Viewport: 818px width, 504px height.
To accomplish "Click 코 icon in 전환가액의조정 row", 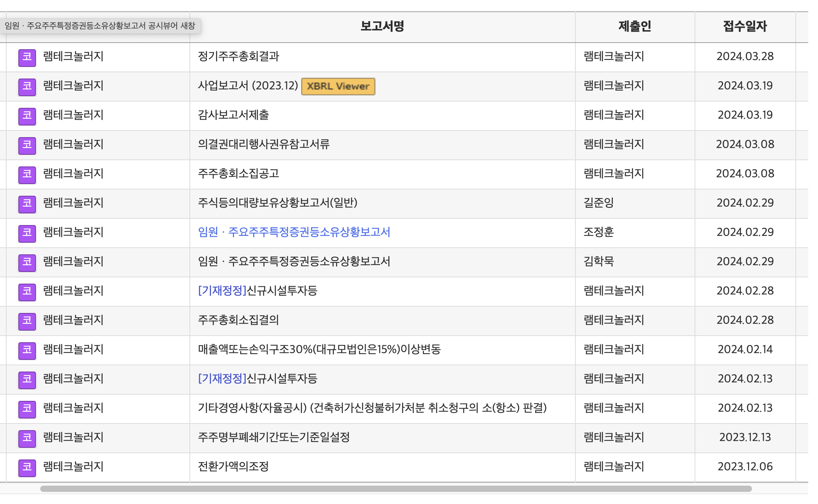I will coord(27,468).
